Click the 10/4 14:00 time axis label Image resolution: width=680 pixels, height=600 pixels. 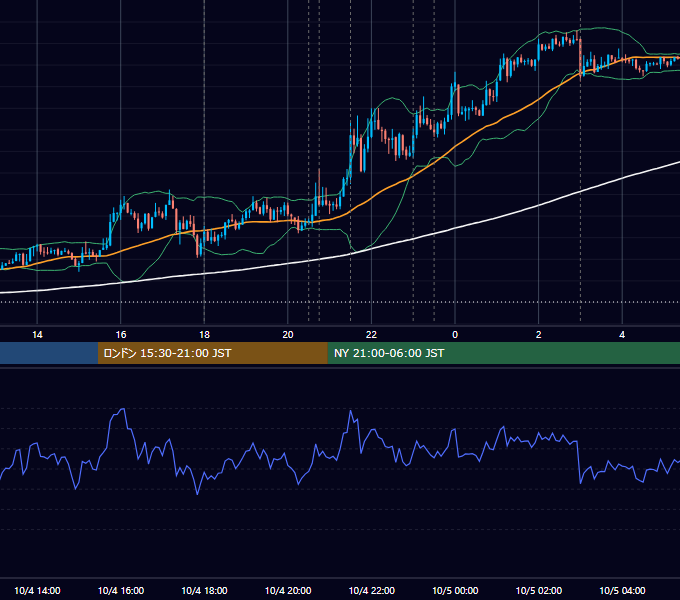coord(37,590)
